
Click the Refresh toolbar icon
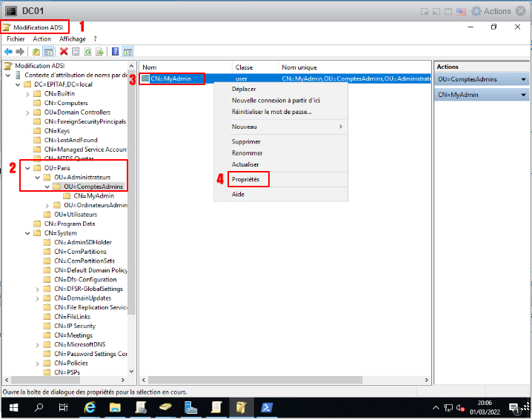pos(87,52)
